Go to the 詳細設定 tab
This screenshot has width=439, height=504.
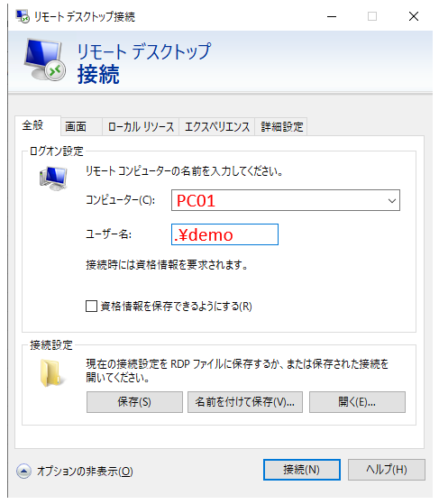click(281, 126)
